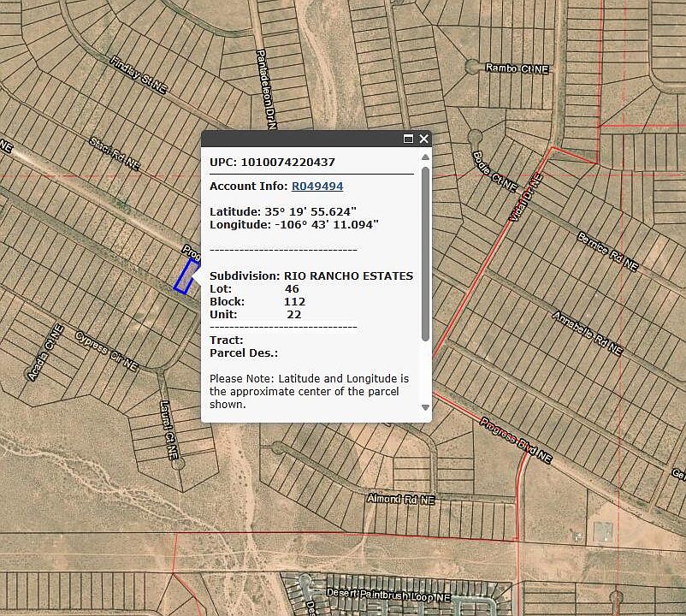Click the Steel Rd NE street label

[115, 152]
